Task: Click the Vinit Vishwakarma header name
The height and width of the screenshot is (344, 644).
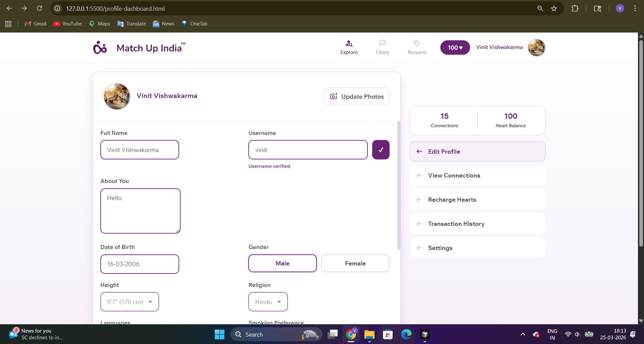Action: coord(499,47)
